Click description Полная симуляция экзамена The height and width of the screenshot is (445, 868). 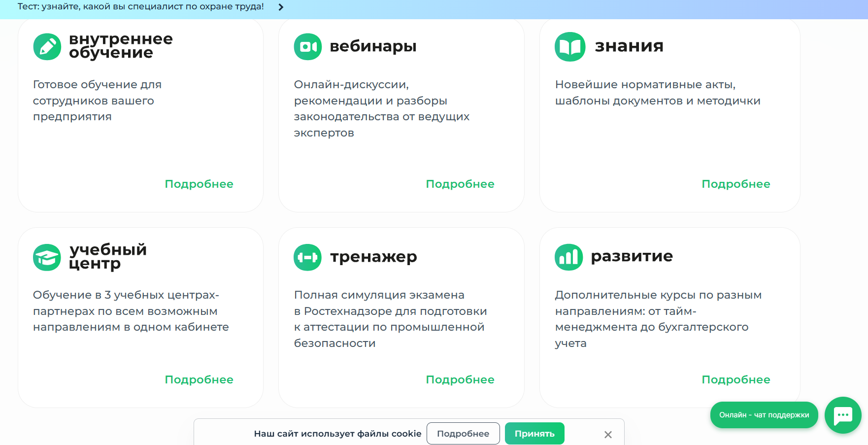(391, 319)
